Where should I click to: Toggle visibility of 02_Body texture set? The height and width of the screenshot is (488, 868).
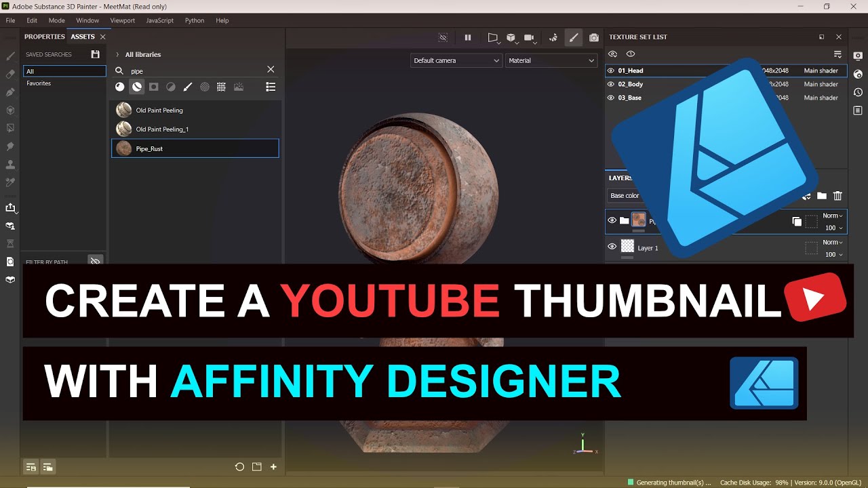click(611, 84)
